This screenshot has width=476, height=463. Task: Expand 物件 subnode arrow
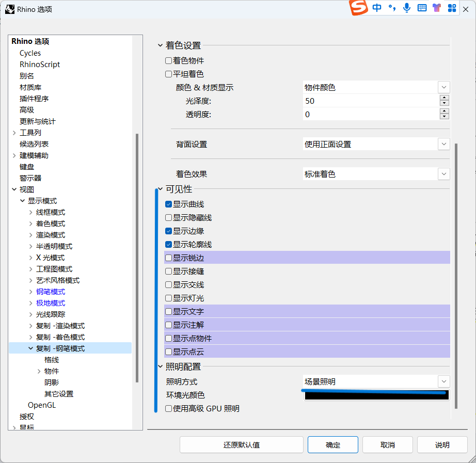[x=39, y=371]
